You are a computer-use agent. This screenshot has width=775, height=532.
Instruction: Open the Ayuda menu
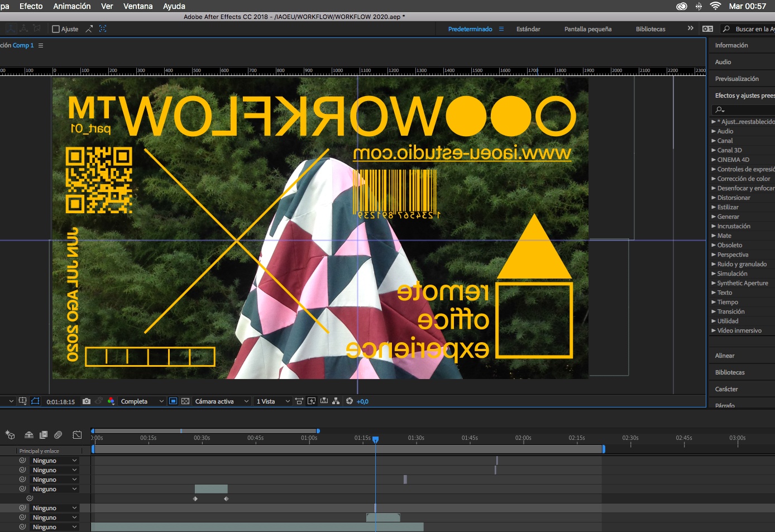coord(174,6)
